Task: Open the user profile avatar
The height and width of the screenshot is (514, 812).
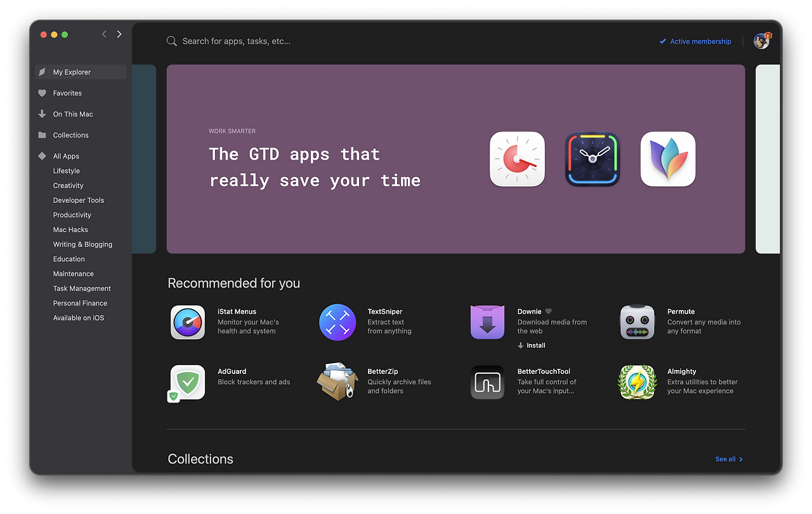Action: [x=762, y=41]
